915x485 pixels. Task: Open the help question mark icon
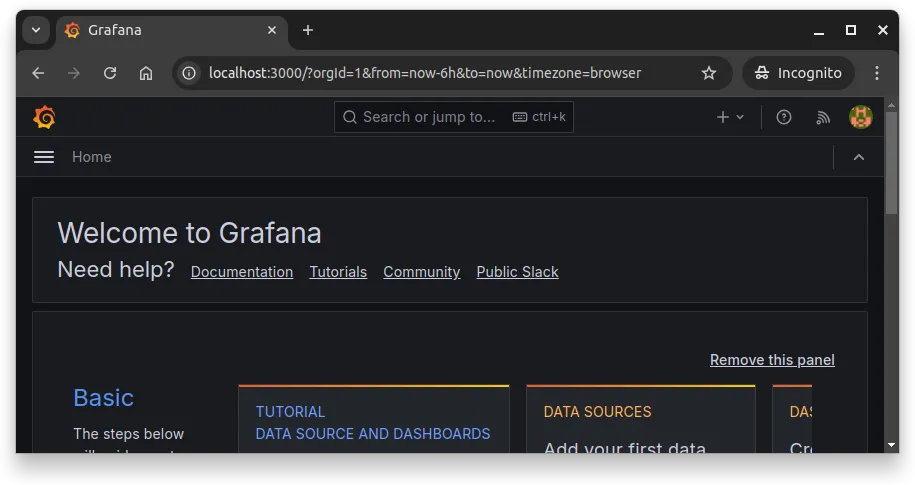[x=784, y=117]
